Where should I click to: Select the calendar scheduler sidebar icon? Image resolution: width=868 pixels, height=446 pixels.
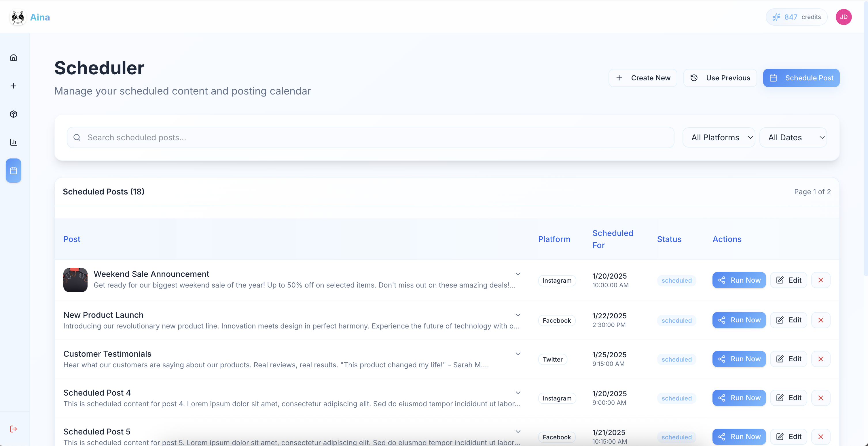(14, 171)
